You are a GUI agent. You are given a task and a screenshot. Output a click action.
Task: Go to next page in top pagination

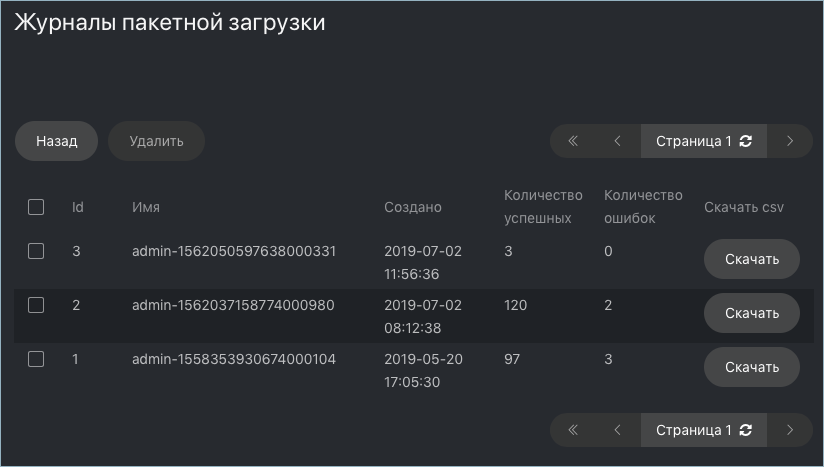790,141
